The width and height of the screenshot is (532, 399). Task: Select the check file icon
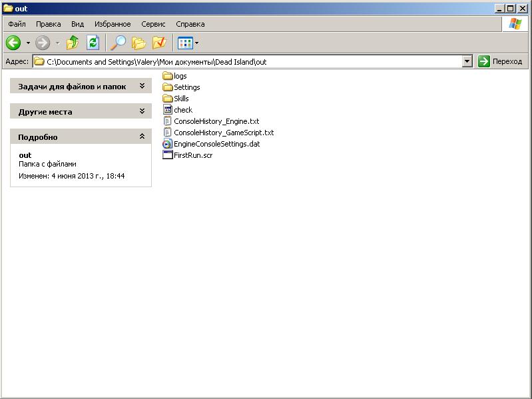click(168, 109)
